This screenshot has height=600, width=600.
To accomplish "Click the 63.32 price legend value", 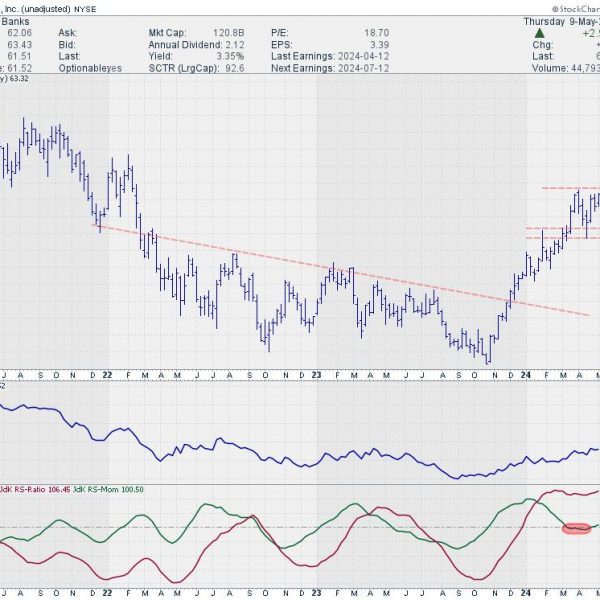I will point(19,78).
